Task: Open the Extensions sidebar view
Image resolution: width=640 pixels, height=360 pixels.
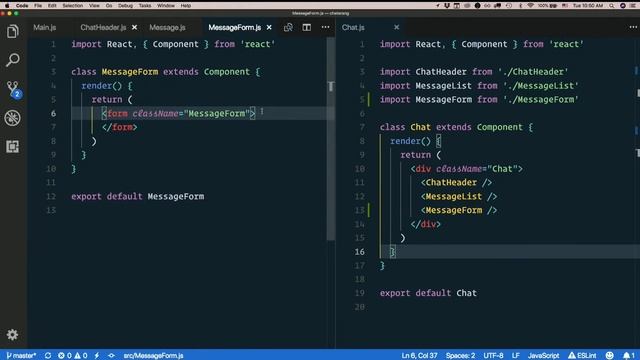Action: pos(13,147)
